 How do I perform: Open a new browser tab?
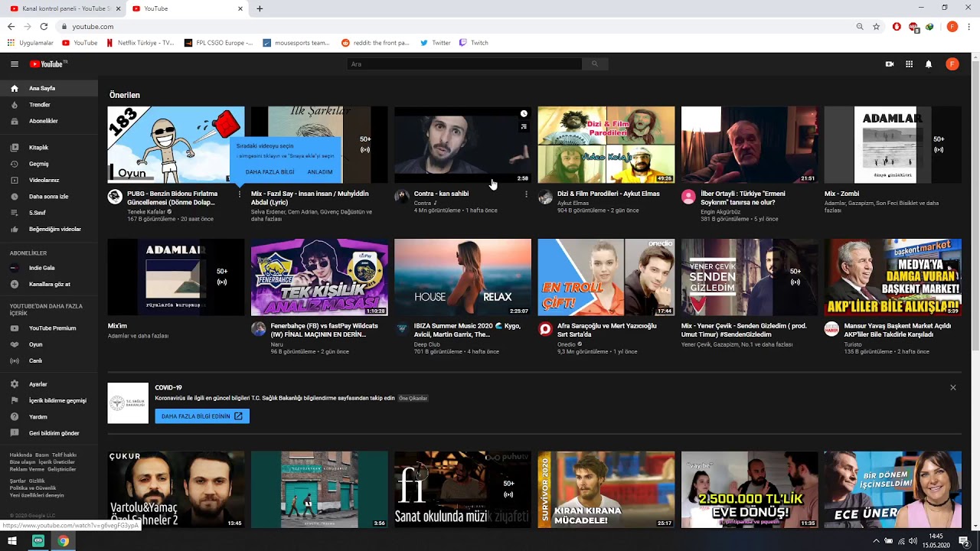(x=260, y=8)
